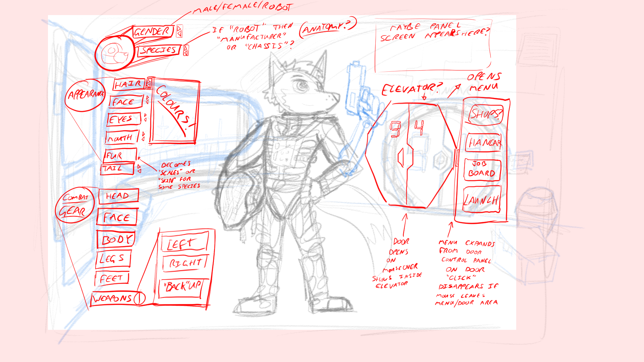Toggle the round icon beside Weapons
Viewport: 644px width, 362px height.
tap(139, 298)
